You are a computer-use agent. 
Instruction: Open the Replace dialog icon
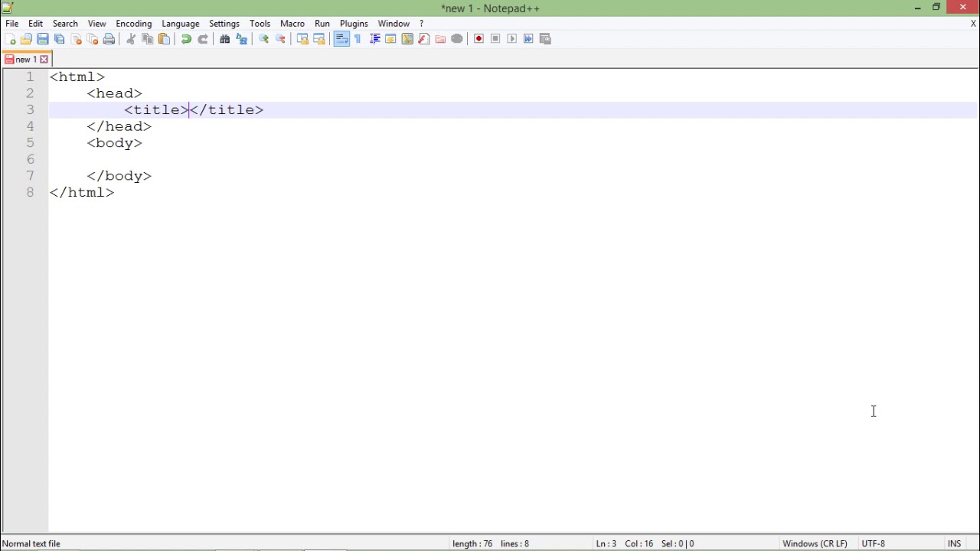(242, 39)
